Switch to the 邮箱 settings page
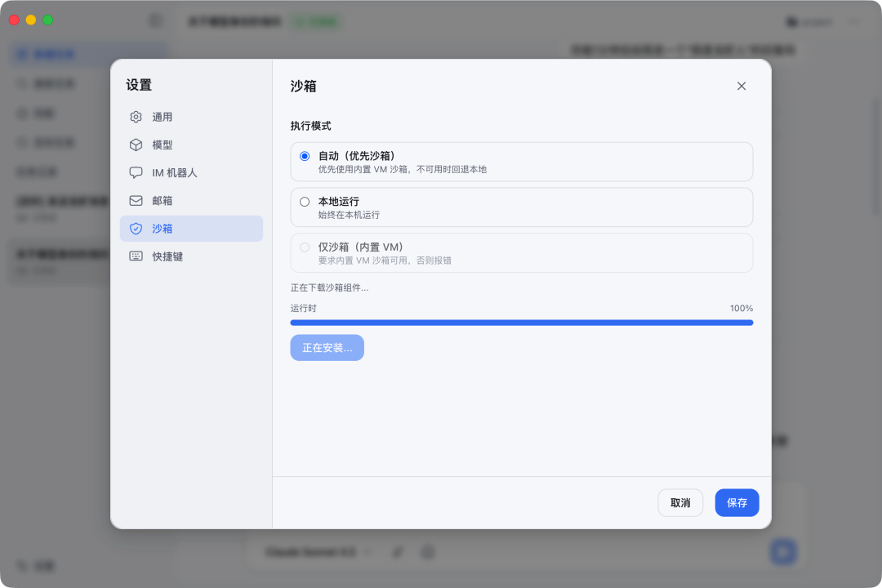 click(x=163, y=200)
